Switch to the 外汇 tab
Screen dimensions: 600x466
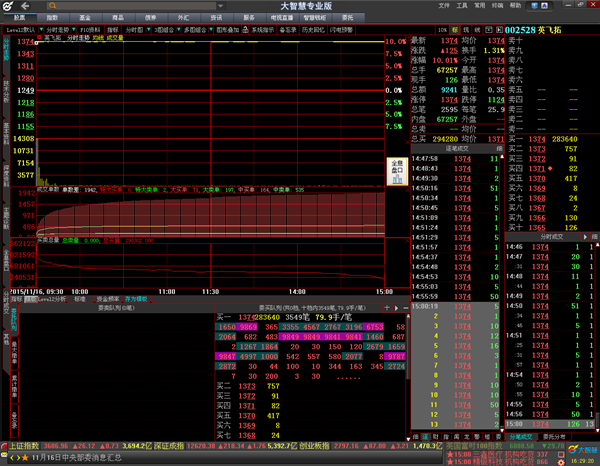click(183, 18)
